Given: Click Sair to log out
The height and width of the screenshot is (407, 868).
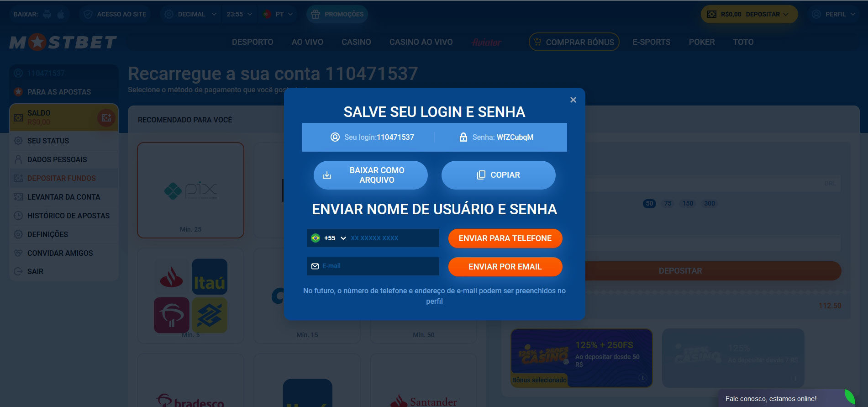Looking at the screenshot, I should coord(64,271).
